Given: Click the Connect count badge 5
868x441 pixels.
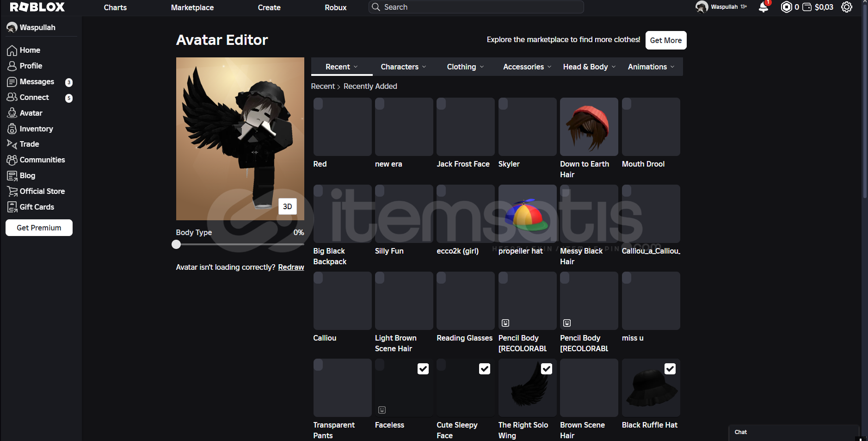Looking at the screenshot, I should (69, 98).
